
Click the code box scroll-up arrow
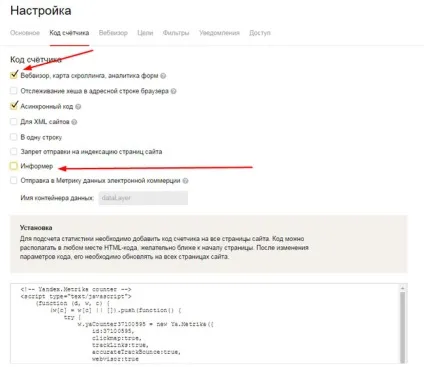coord(403,288)
